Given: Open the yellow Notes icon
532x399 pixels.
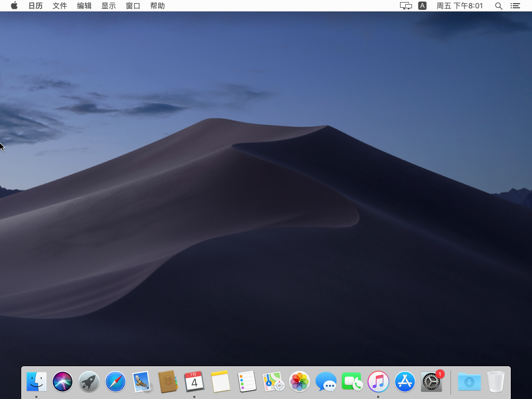Looking at the screenshot, I should point(220,381).
